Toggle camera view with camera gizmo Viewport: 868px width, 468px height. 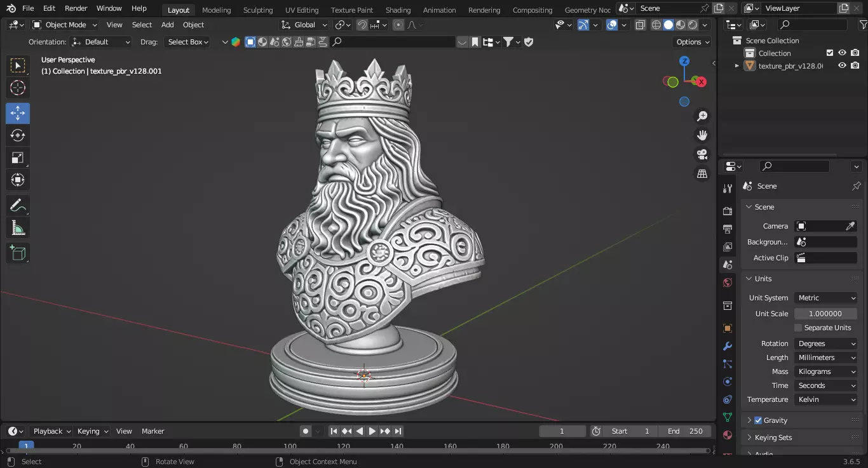[x=702, y=154]
